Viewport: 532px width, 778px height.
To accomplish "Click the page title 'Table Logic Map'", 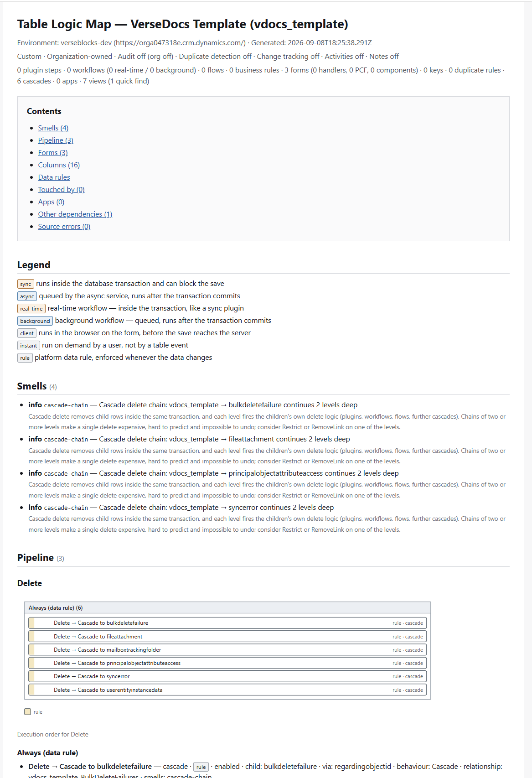I will click(183, 24).
